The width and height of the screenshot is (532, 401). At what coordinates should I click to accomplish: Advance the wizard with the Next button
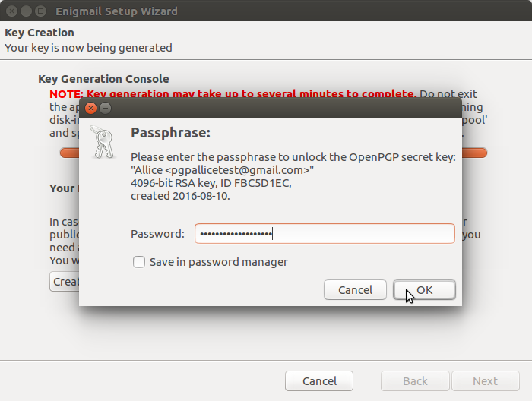click(485, 381)
